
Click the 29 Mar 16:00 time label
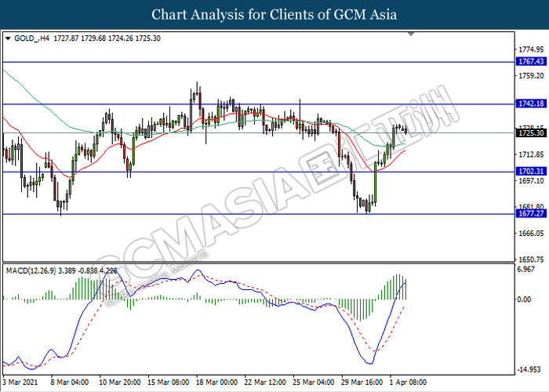pos(362,382)
